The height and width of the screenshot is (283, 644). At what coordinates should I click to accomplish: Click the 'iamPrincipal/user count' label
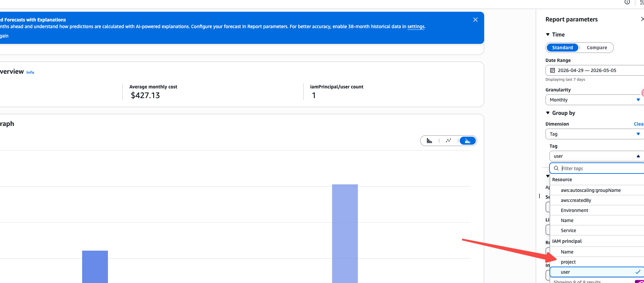pos(337,87)
